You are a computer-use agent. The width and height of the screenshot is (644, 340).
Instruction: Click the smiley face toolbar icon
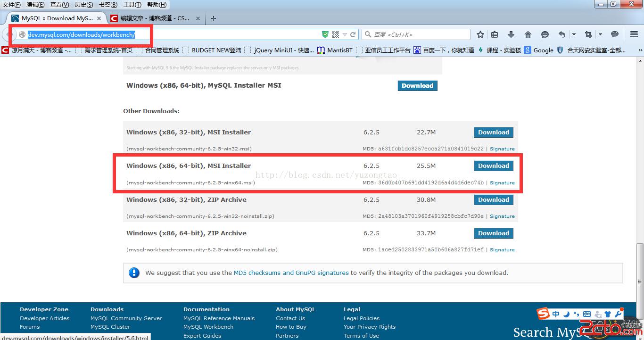pyautogui.click(x=545, y=34)
